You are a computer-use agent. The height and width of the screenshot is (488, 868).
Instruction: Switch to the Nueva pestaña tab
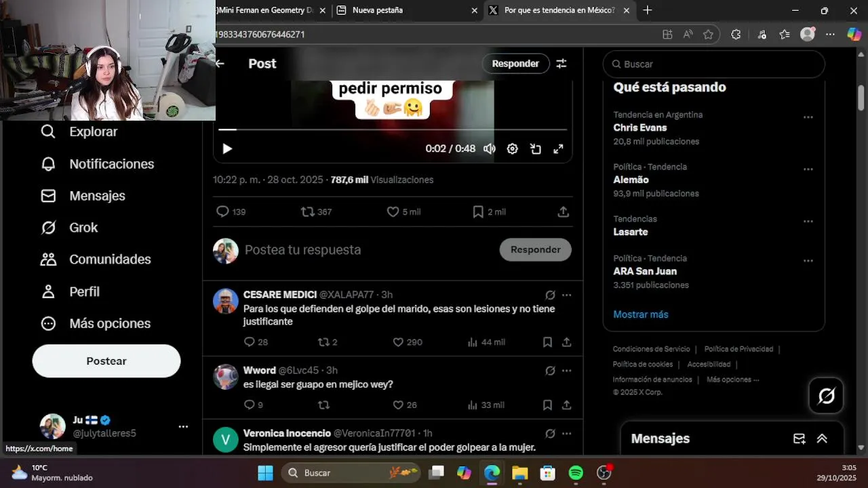point(407,10)
